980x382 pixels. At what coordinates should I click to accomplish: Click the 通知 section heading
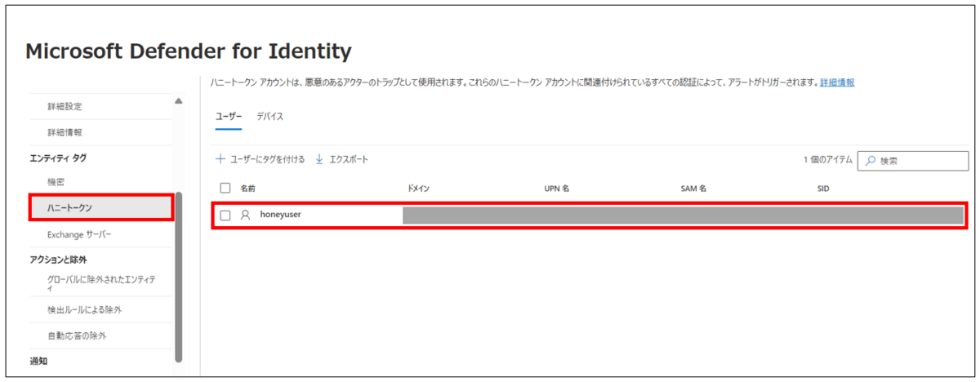point(38,361)
